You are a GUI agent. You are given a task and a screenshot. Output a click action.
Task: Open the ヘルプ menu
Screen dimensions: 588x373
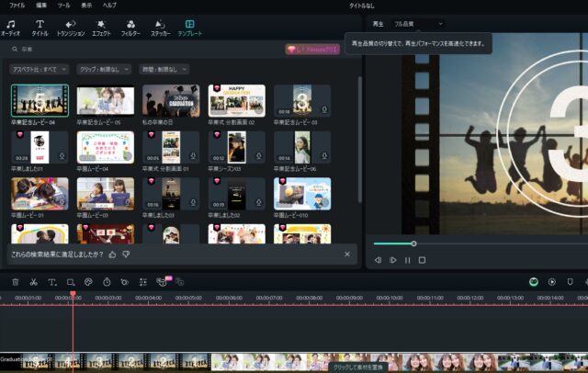coord(109,6)
